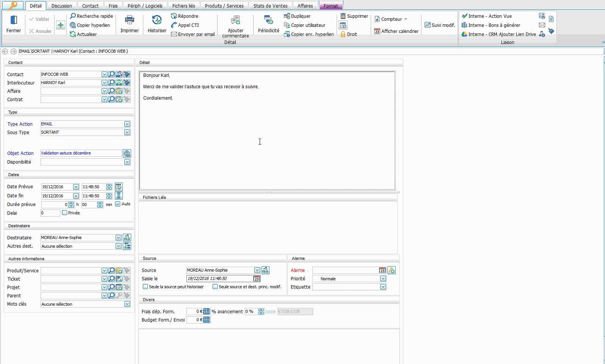Image resolution: width=605 pixels, height=364 pixels.
Task: Search contact with magnifier next to INFOCOB WEB
Action: click(x=111, y=75)
